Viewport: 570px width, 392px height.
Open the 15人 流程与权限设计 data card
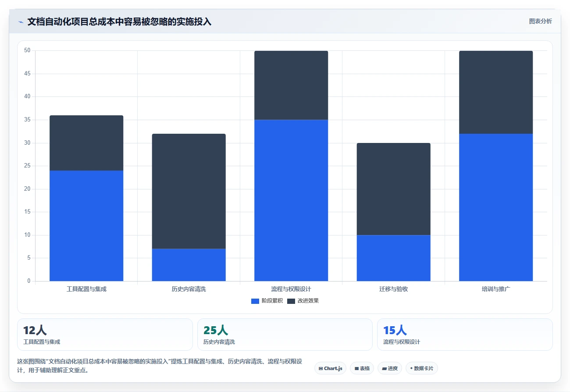pos(465,335)
